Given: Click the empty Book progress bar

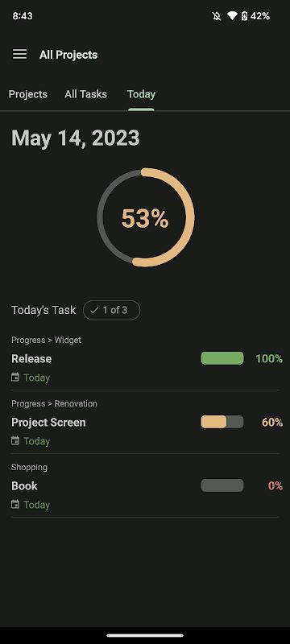Looking at the screenshot, I should (222, 486).
